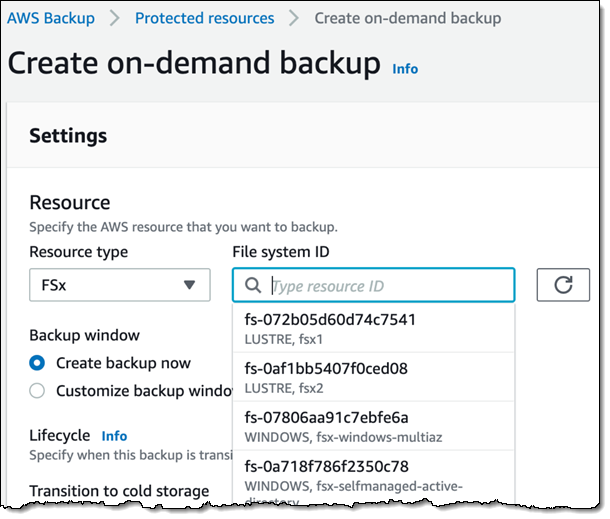Focus the Type resource ID search field

coord(388,286)
